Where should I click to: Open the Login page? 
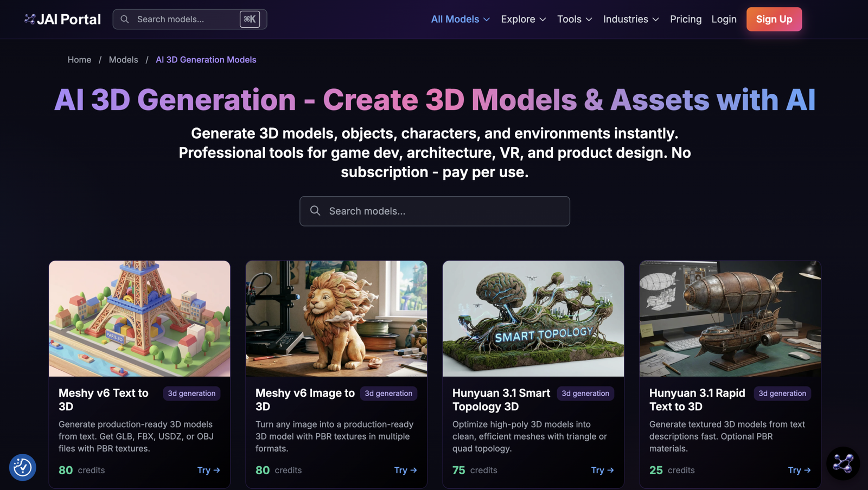724,19
